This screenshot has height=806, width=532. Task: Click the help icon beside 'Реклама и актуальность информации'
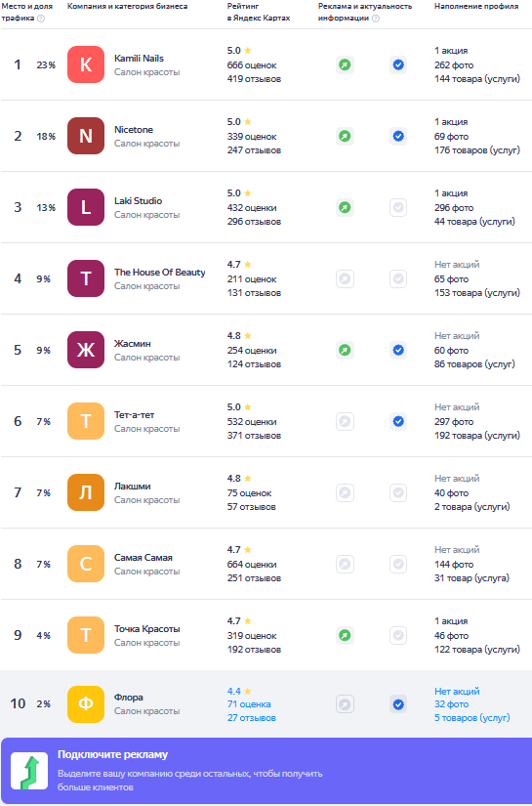(x=376, y=18)
